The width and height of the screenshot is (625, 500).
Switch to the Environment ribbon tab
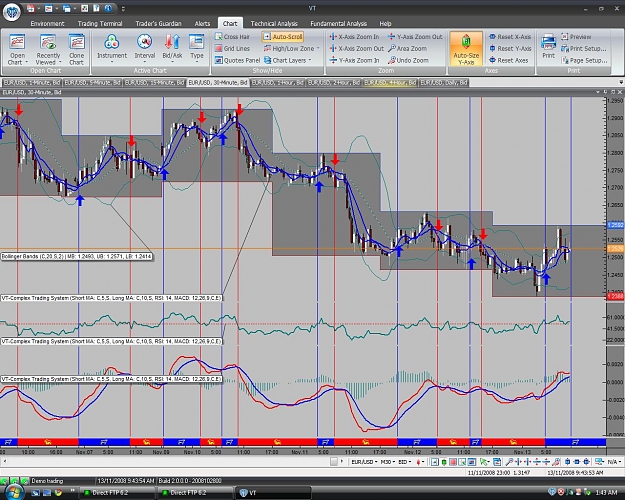click(x=47, y=24)
